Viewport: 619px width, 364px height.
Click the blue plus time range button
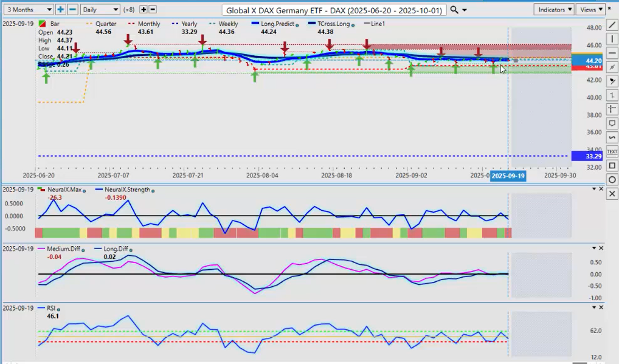tap(60, 10)
